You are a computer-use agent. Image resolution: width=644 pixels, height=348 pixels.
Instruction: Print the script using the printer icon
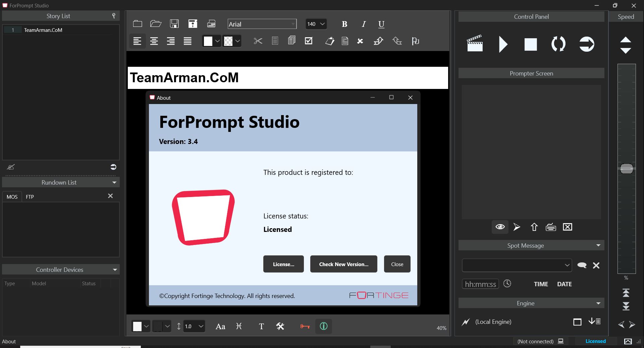pos(211,24)
